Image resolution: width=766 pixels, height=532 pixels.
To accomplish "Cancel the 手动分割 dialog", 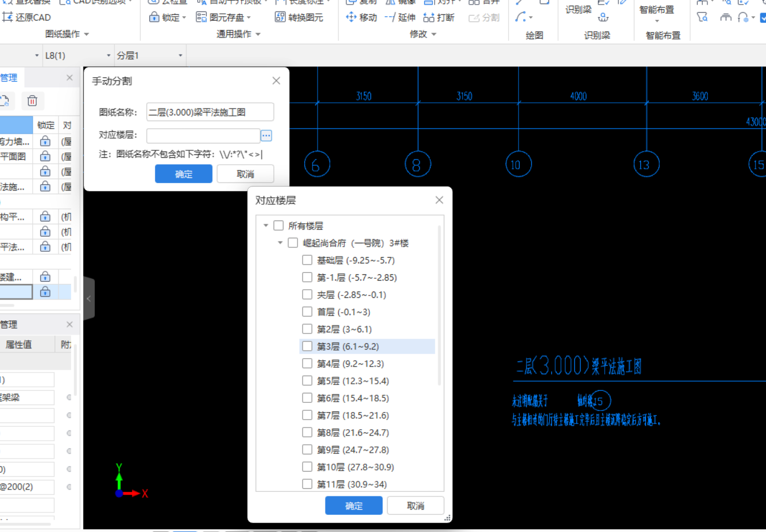I will (245, 174).
